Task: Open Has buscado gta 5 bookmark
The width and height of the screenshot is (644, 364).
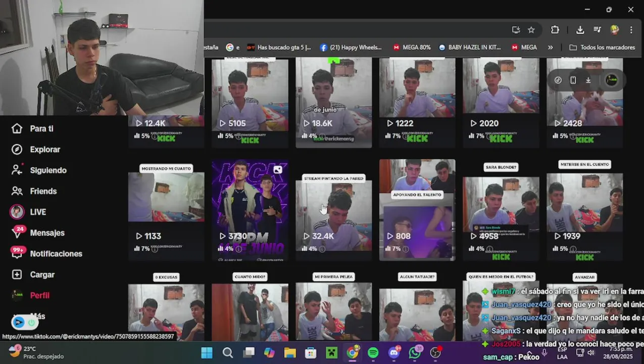Action: 279,47
